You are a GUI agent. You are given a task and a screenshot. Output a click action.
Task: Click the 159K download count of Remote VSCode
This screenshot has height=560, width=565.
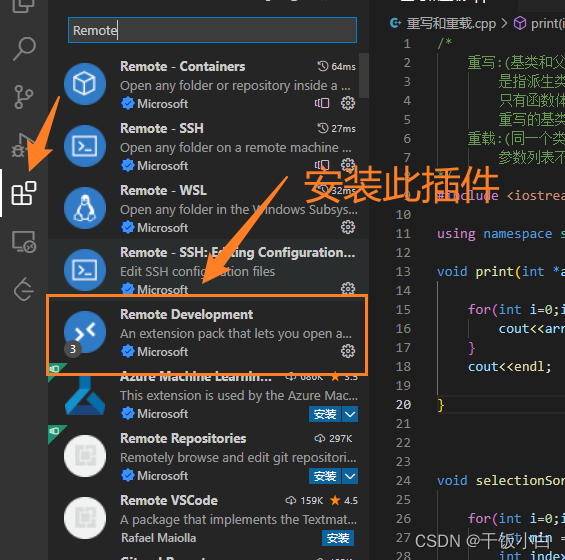pyautogui.click(x=311, y=501)
